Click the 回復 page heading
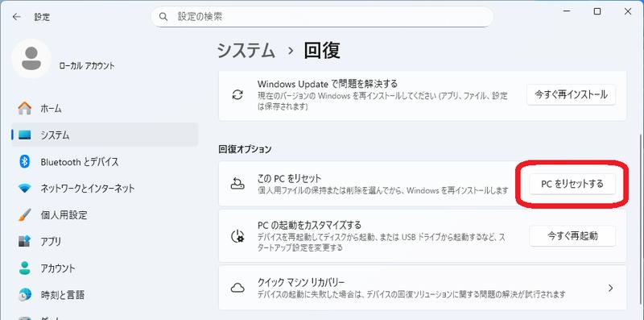 tap(322, 51)
